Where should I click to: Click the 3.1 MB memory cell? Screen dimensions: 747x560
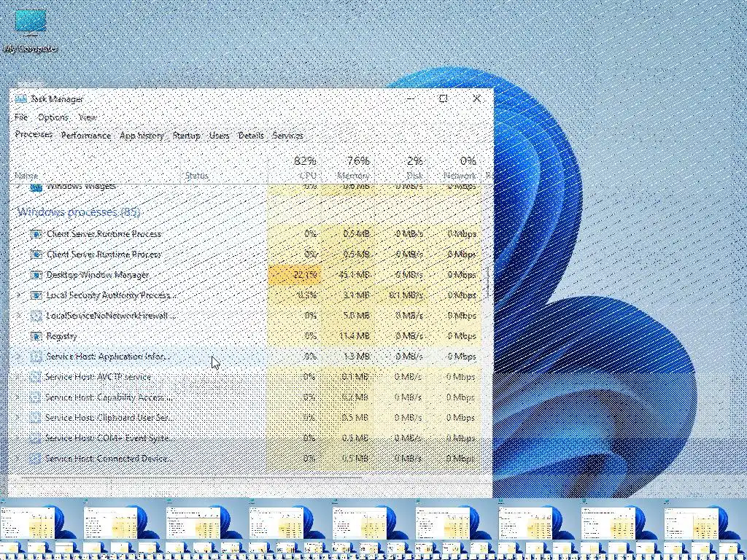click(349, 295)
